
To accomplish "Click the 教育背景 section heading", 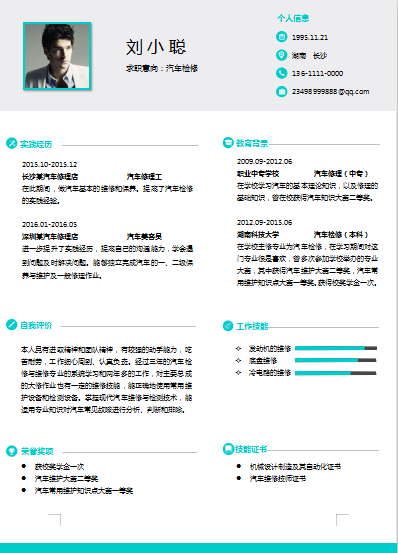I will pyautogui.click(x=252, y=143).
